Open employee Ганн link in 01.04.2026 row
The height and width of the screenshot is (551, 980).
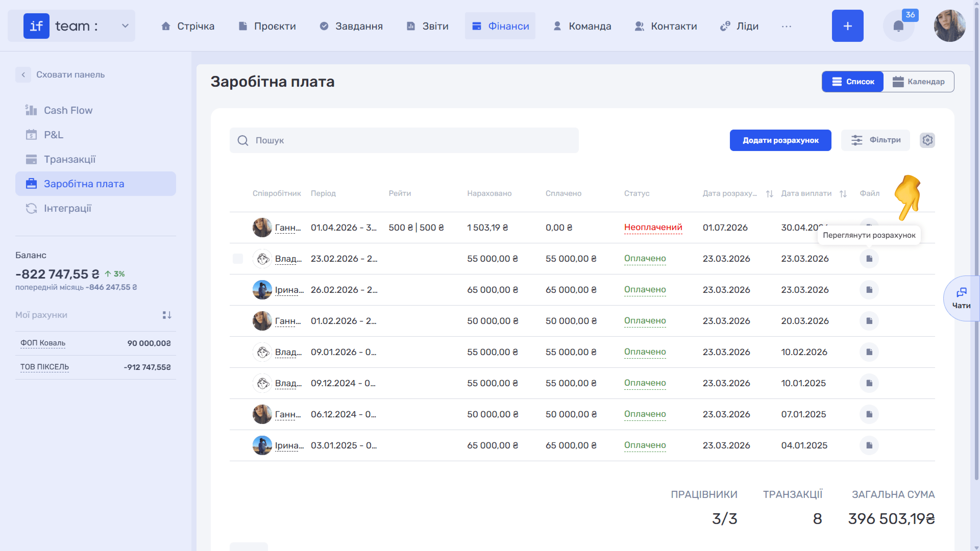click(x=288, y=227)
